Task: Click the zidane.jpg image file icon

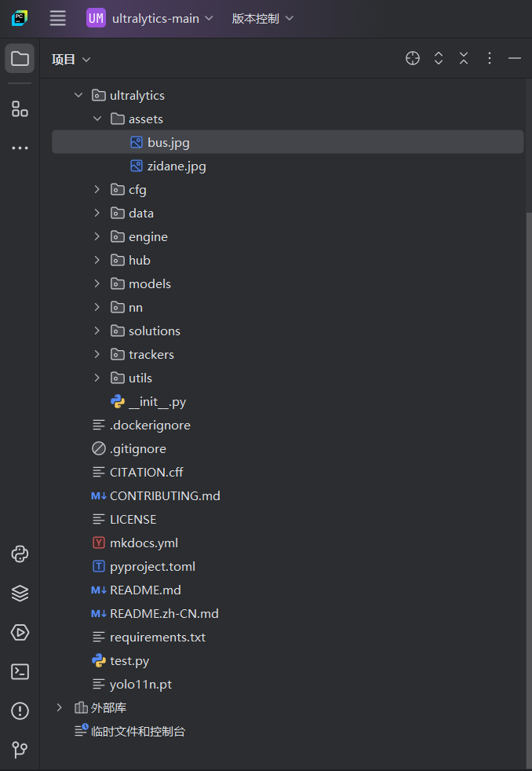Action: pyautogui.click(x=136, y=166)
